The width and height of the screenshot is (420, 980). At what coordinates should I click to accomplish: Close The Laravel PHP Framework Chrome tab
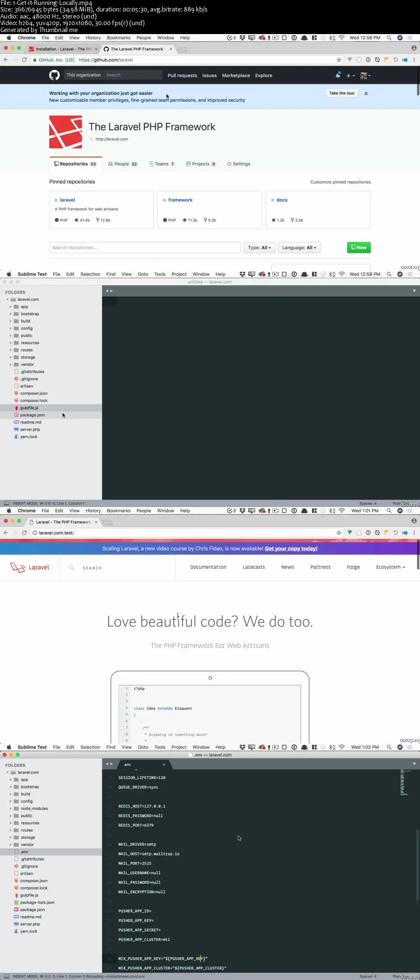171,49
